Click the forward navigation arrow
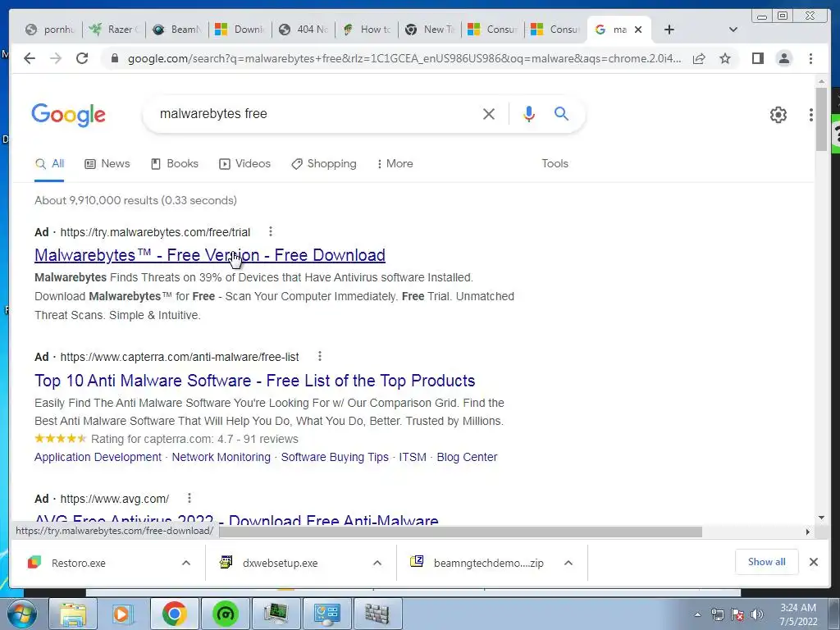This screenshot has width=840, height=630. click(x=56, y=58)
